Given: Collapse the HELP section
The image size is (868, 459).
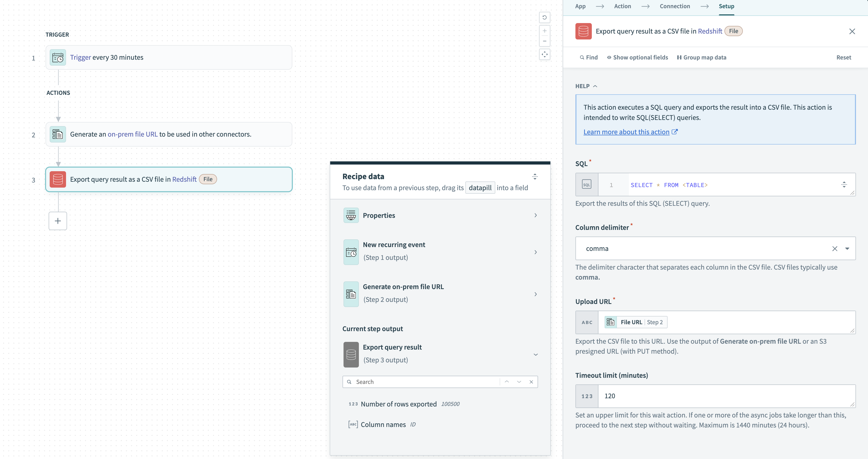Looking at the screenshot, I should click(x=595, y=86).
